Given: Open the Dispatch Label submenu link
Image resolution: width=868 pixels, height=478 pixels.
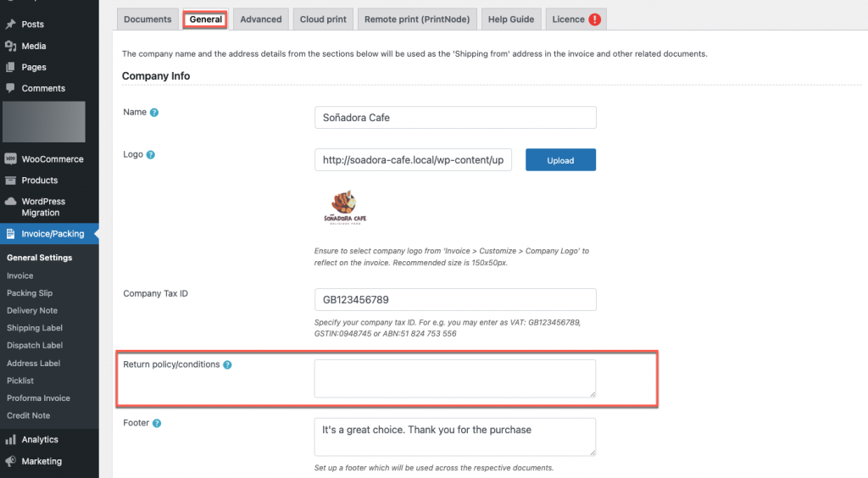Looking at the screenshot, I should [34, 345].
